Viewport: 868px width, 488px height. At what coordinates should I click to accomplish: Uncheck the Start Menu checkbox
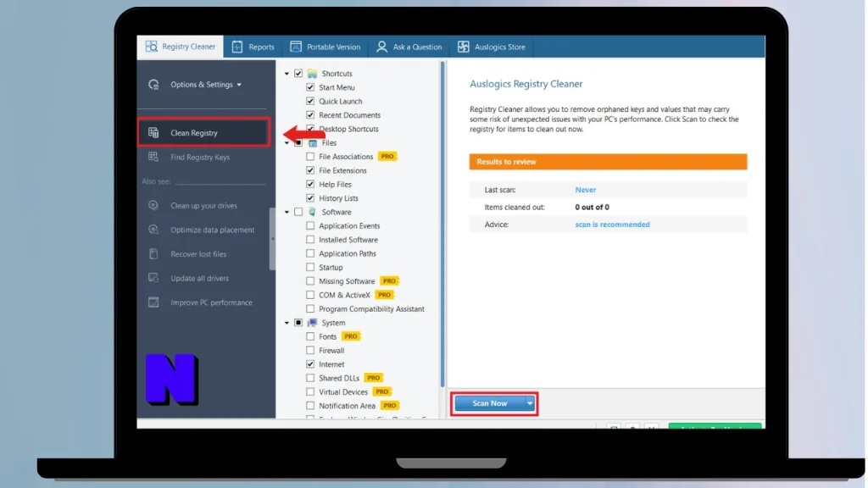click(x=310, y=87)
